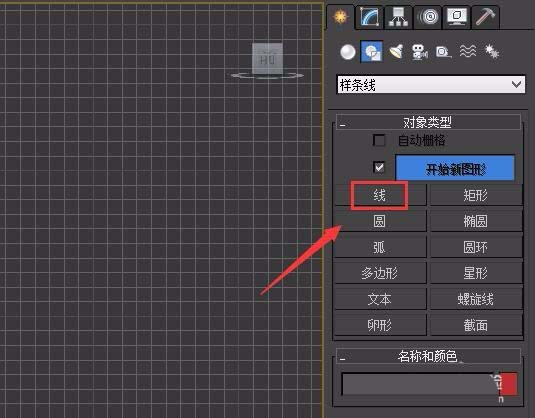Open the Motion panel tab

(428, 16)
